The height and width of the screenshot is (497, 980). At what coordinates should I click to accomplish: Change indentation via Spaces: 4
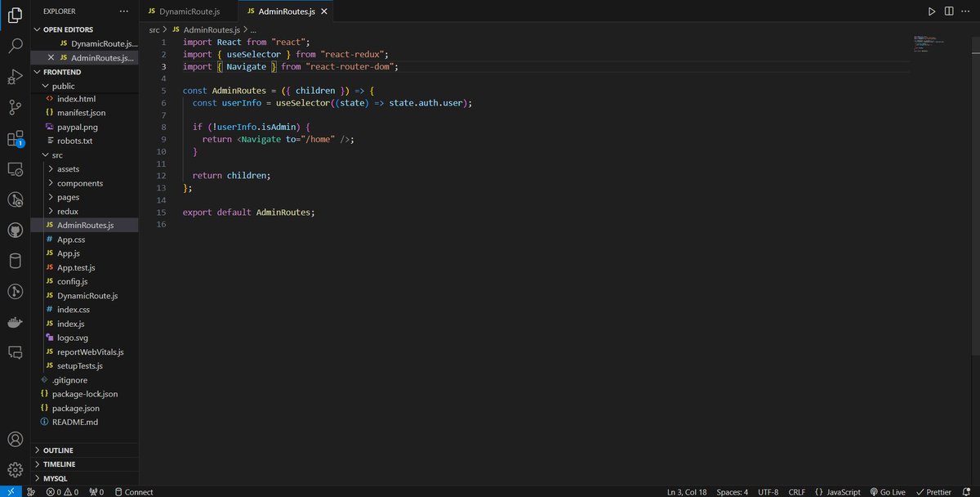point(732,492)
